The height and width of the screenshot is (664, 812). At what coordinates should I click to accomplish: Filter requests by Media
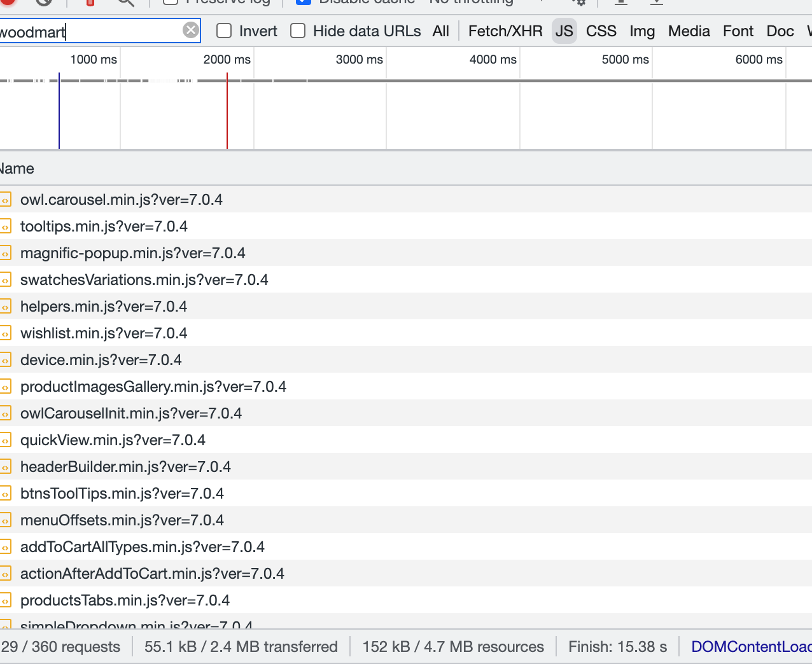689,31
